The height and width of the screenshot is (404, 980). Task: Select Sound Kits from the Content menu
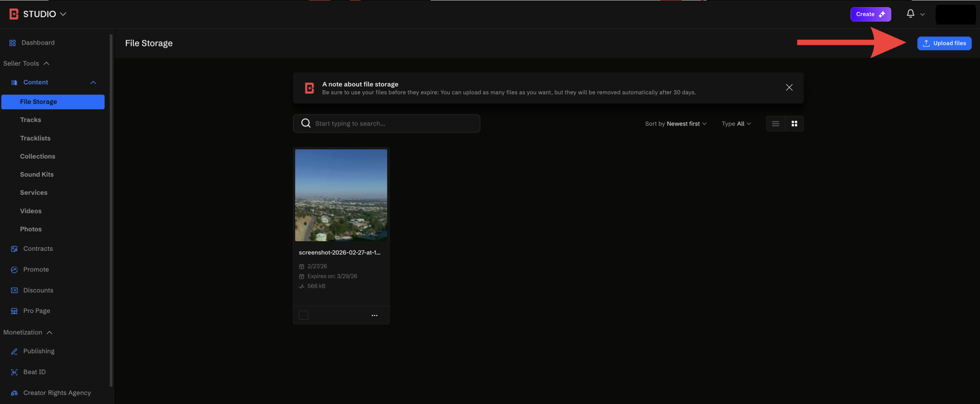[37, 174]
